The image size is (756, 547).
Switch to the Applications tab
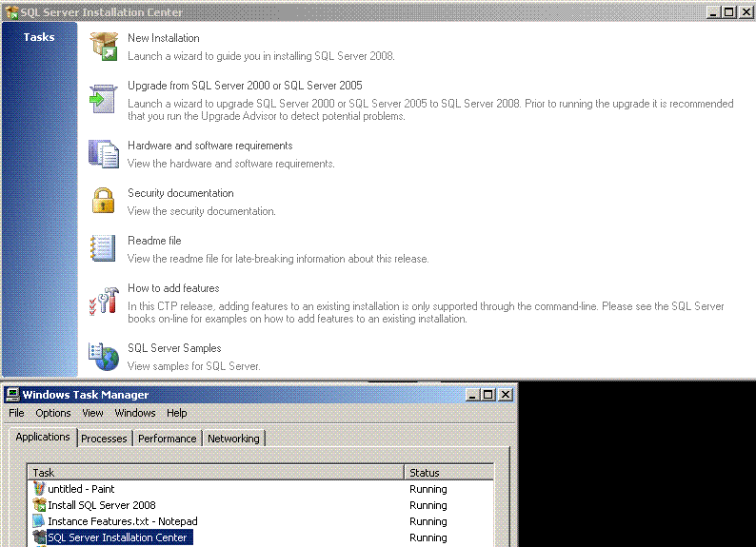[43, 438]
